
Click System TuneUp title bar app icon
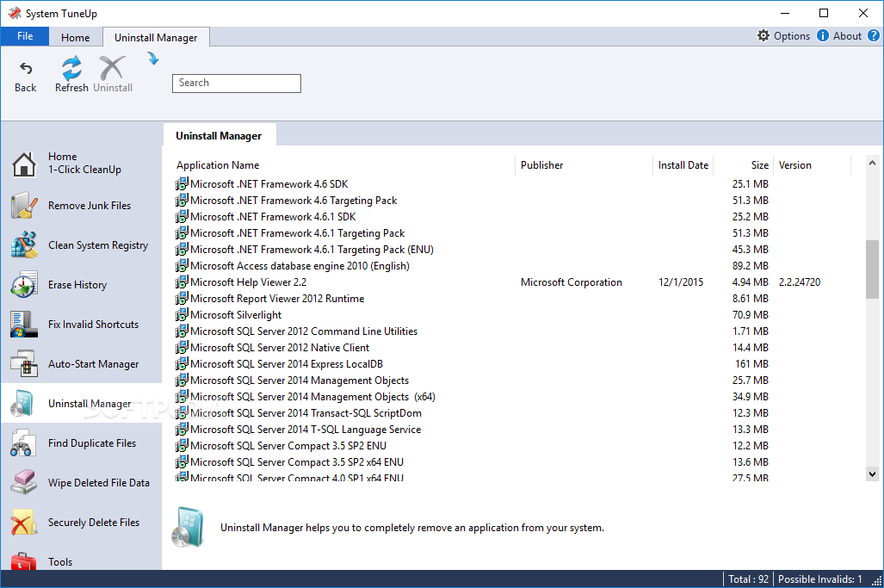[x=14, y=13]
